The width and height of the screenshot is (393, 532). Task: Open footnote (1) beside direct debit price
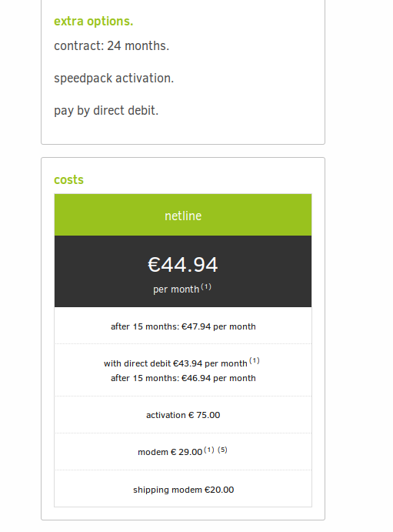255,360
